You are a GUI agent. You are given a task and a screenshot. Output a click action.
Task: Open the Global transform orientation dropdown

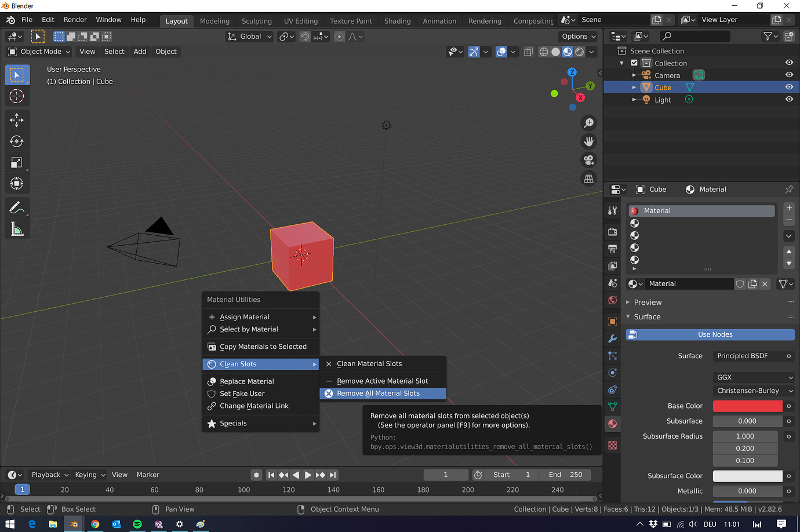click(249, 37)
